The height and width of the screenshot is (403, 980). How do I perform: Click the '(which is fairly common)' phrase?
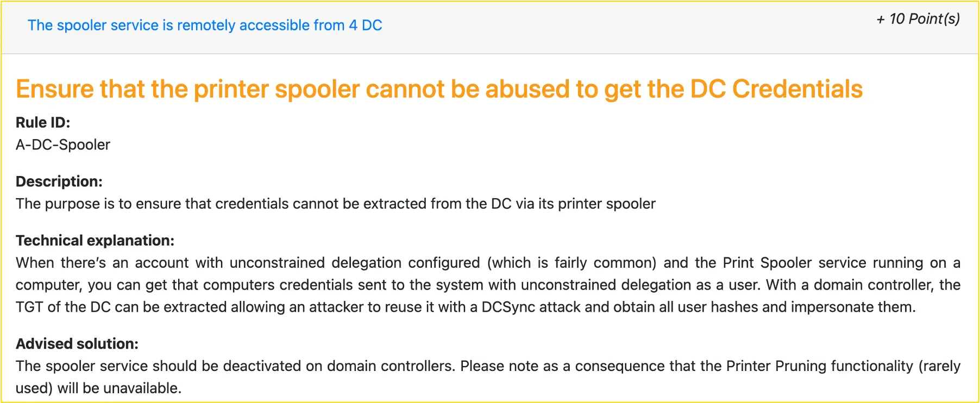coord(571,263)
